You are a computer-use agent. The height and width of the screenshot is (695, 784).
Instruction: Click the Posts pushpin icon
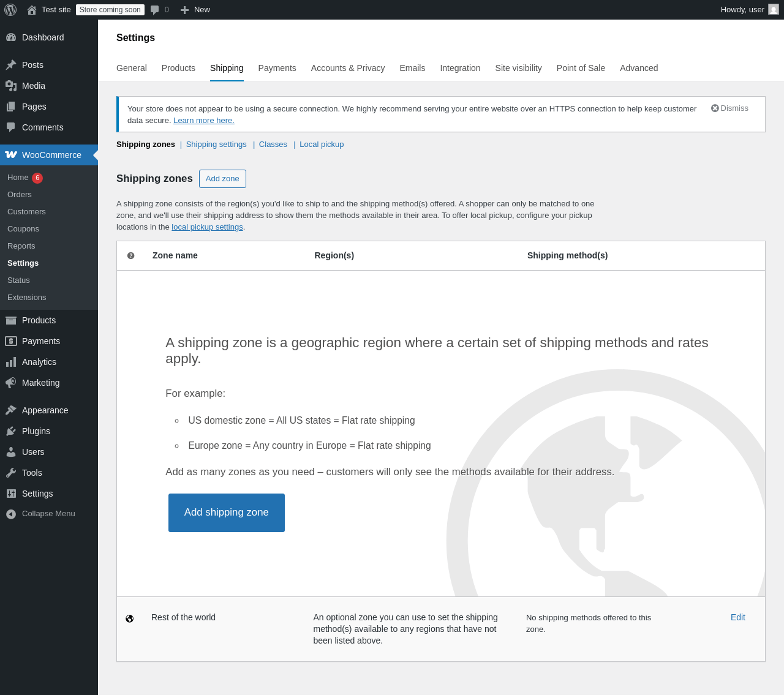point(11,65)
